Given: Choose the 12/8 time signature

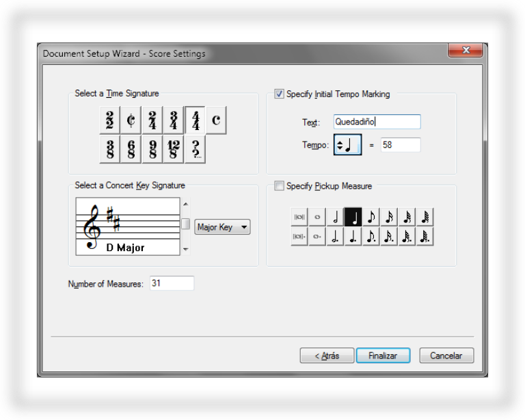Looking at the screenshot, I should pyautogui.click(x=174, y=149).
